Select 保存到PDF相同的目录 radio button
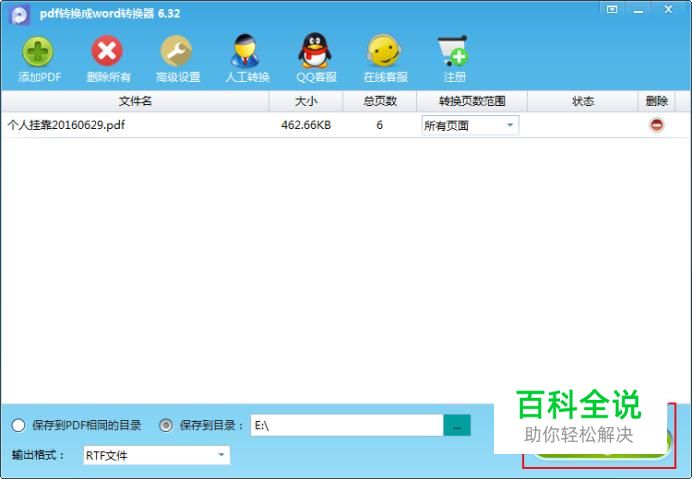Image resolution: width=692 pixels, height=479 pixels. 19,426
